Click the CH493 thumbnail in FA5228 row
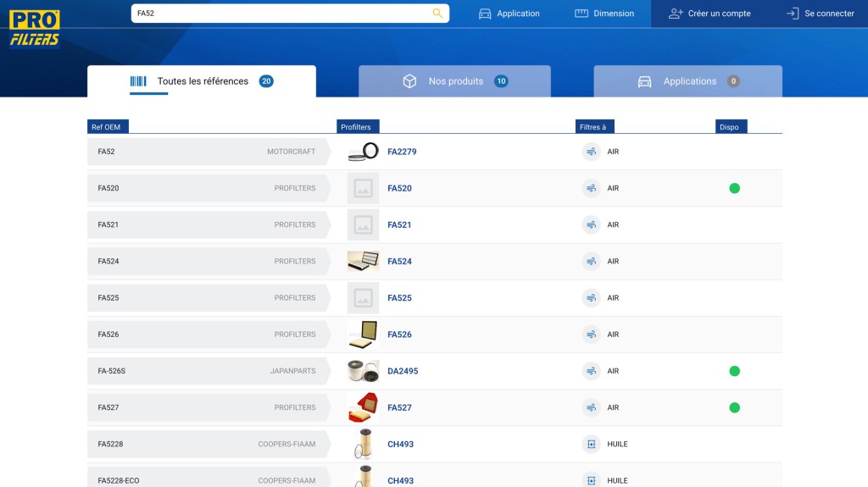 pyautogui.click(x=363, y=444)
